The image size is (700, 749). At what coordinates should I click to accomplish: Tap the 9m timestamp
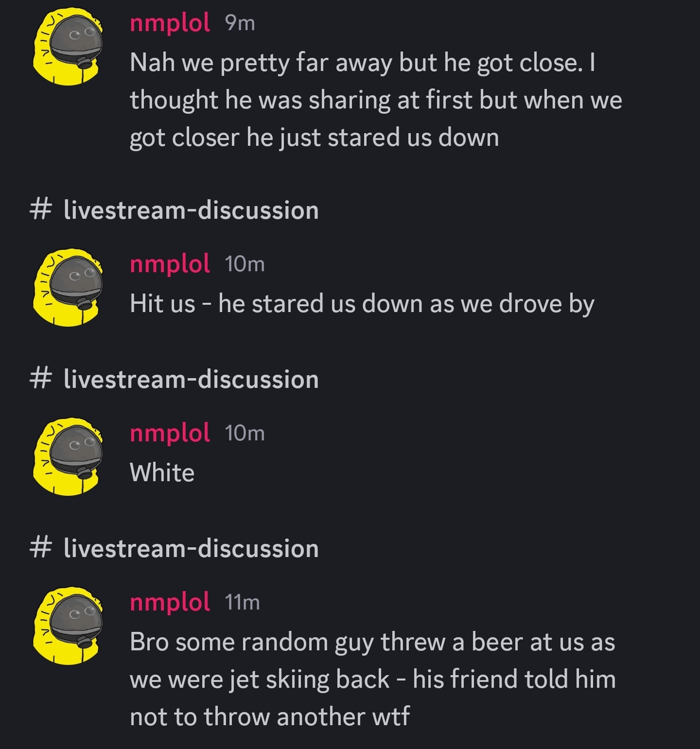240,23
